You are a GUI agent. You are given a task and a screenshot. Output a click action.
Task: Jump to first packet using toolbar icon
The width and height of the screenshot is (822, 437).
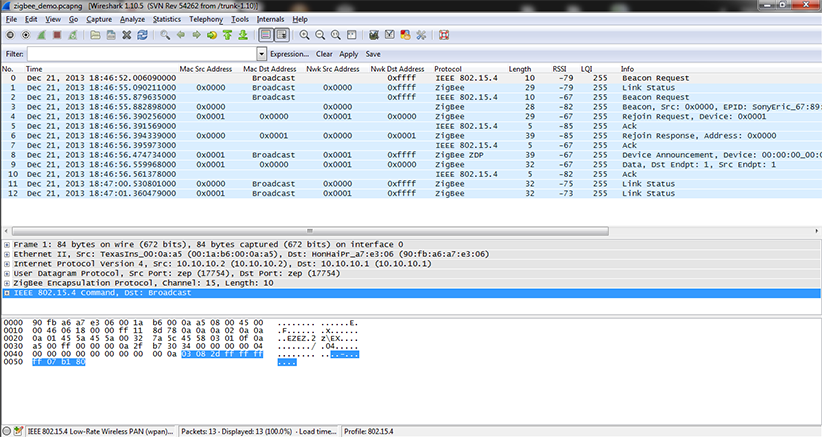[x=229, y=35]
